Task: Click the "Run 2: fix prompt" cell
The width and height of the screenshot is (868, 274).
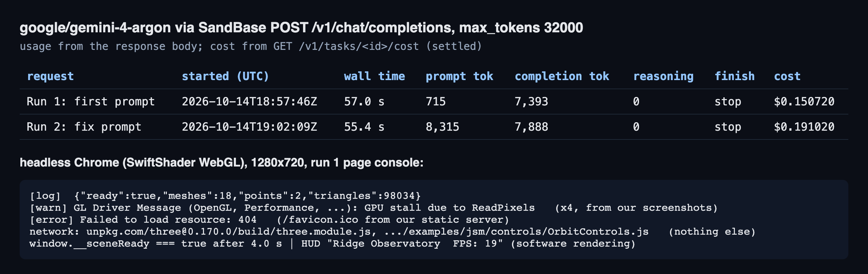Action: pos(84,127)
